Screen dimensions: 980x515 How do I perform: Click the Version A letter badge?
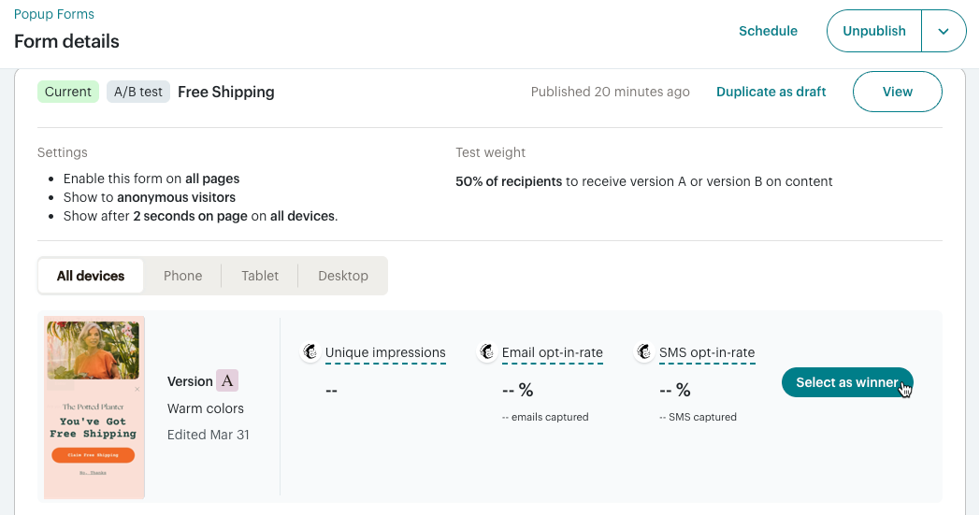click(227, 380)
